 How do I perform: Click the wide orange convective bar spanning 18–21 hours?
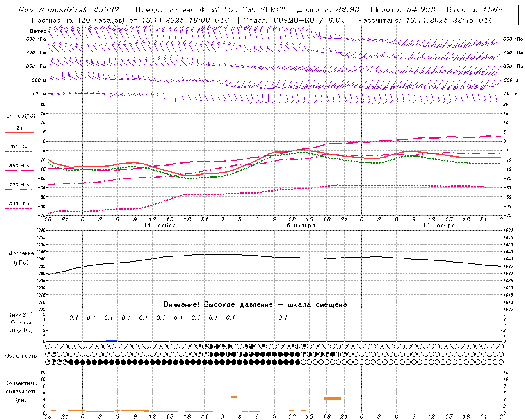point(333,399)
